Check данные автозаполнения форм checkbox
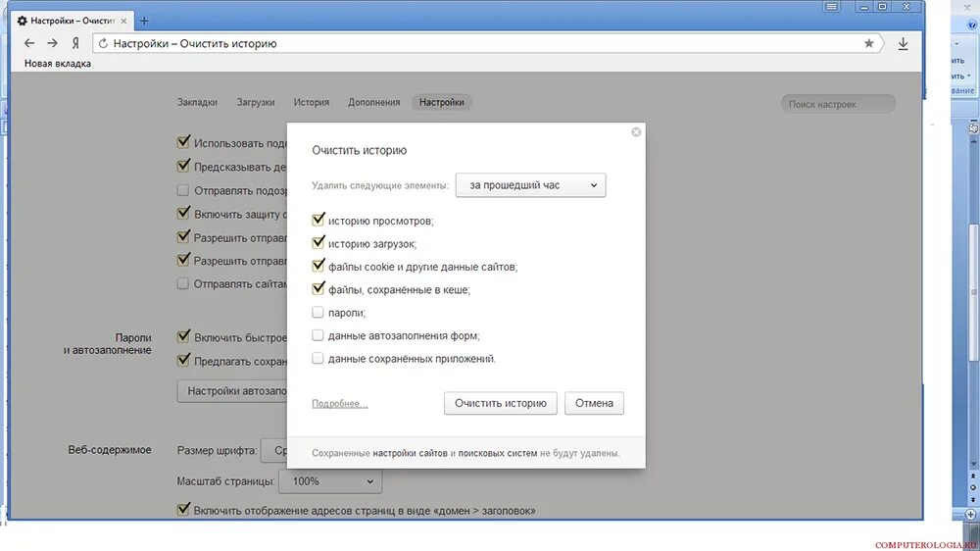Viewport: 980px width, 551px height. [318, 335]
